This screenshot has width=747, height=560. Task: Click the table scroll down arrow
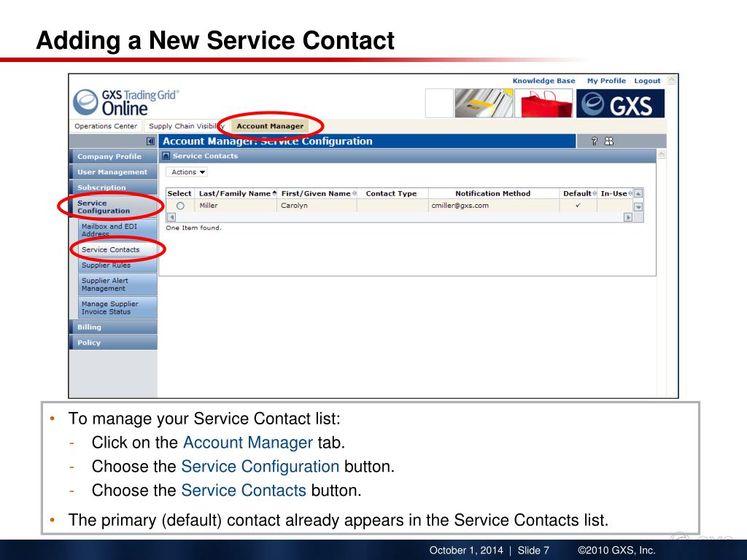click(x=638, y=207)
